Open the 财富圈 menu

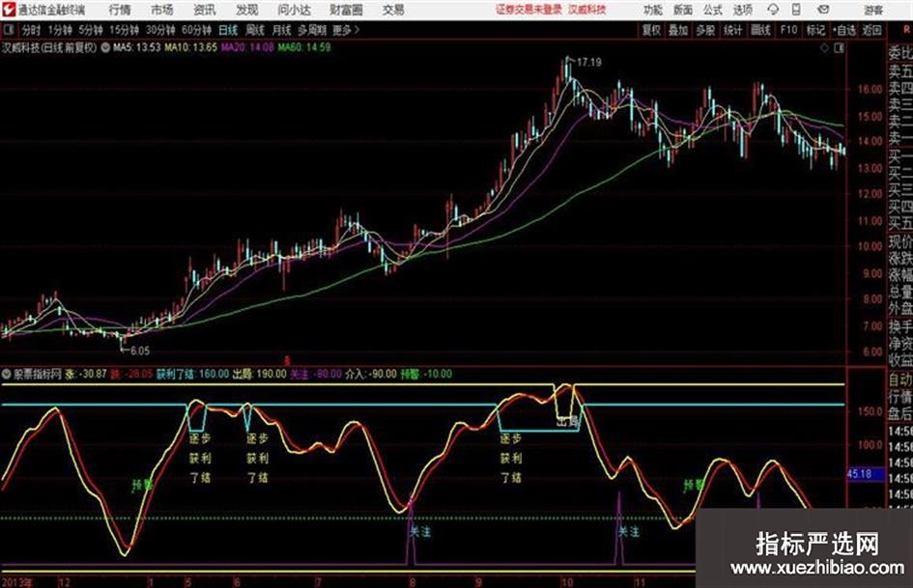(346, 10)
